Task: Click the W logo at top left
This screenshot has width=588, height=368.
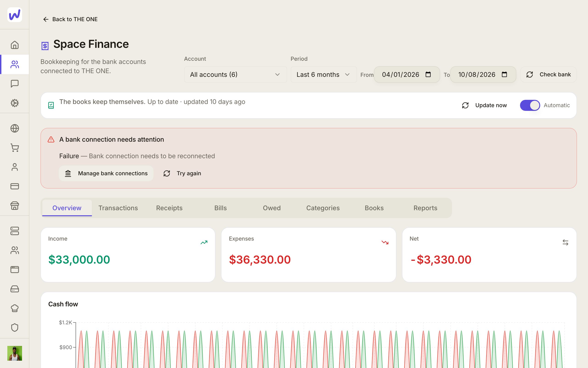Action: 14,14
